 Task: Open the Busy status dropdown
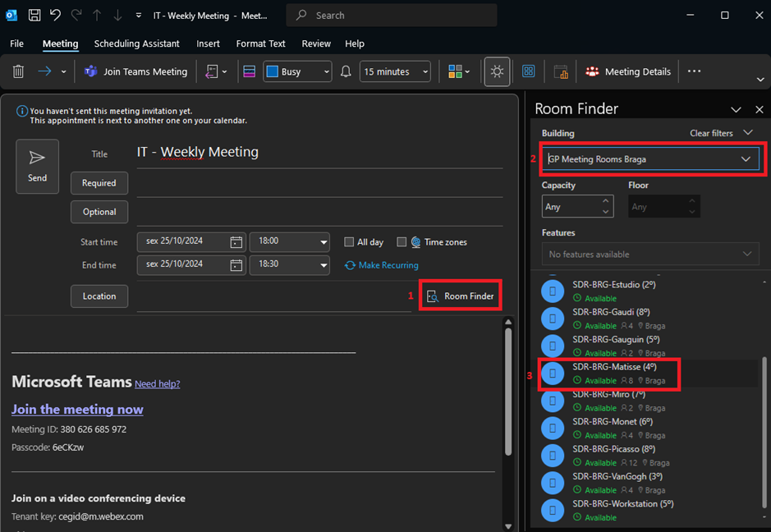[297, 71]
